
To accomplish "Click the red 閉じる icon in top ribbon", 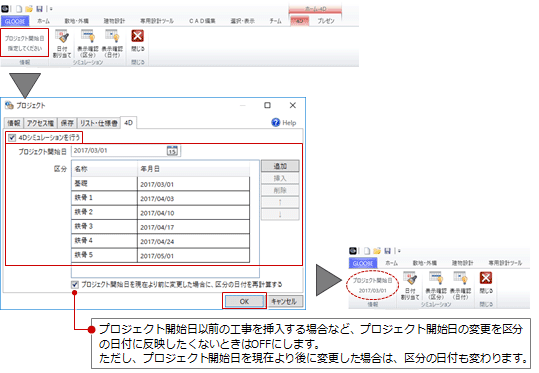I will click(x=138, y=36).
